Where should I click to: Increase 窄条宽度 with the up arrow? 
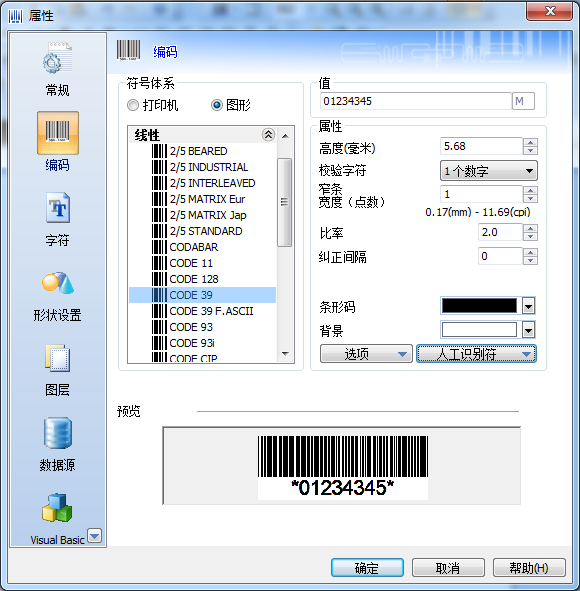[530, 190]
